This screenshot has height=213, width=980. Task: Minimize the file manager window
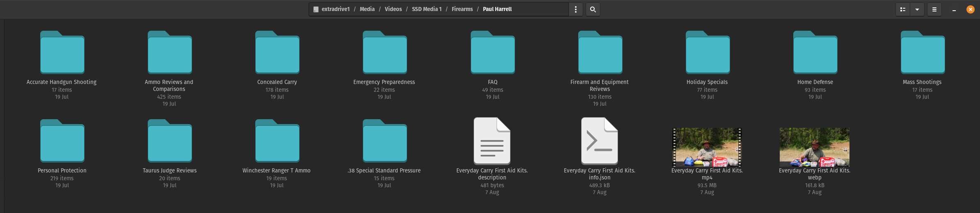coord(954,9)
